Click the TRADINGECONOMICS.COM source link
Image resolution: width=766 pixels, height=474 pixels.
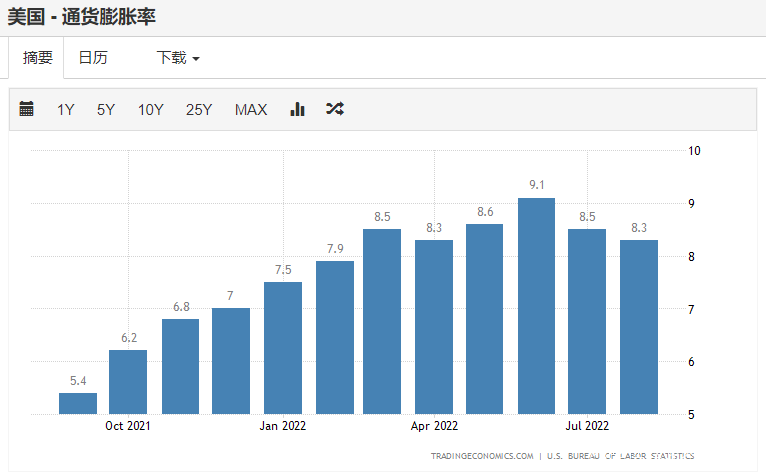[x=482, y=456]
